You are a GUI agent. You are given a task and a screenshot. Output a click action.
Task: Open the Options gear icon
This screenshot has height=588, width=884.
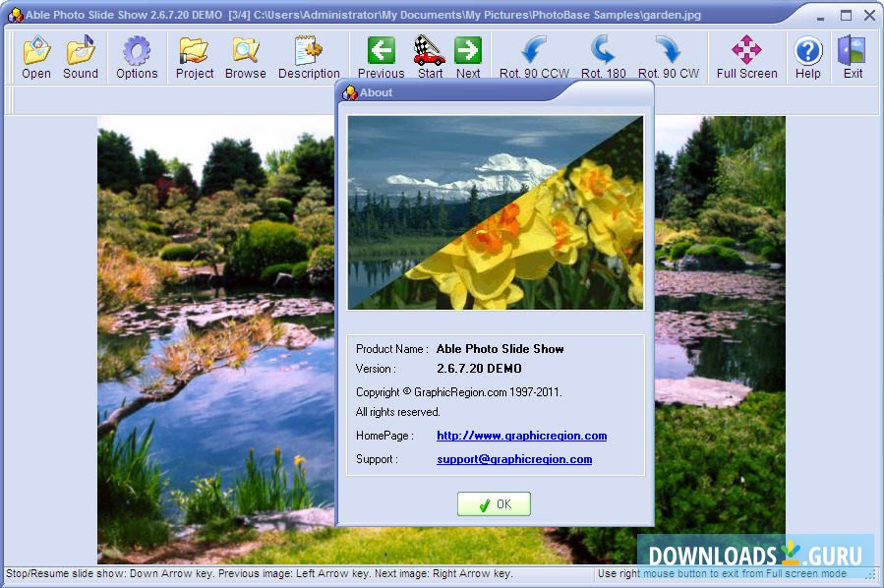tap(137, 57)
